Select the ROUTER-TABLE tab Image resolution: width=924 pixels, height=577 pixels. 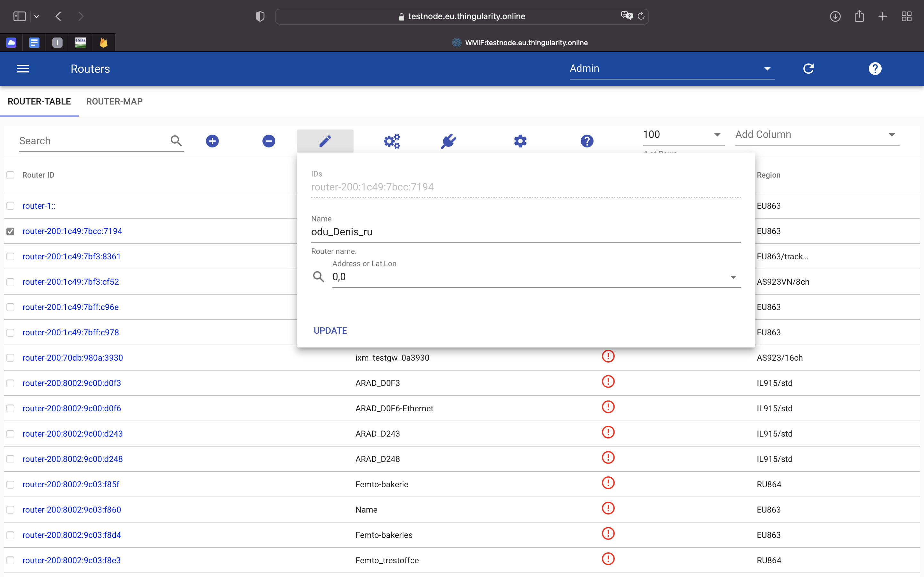tap(39, 102)
